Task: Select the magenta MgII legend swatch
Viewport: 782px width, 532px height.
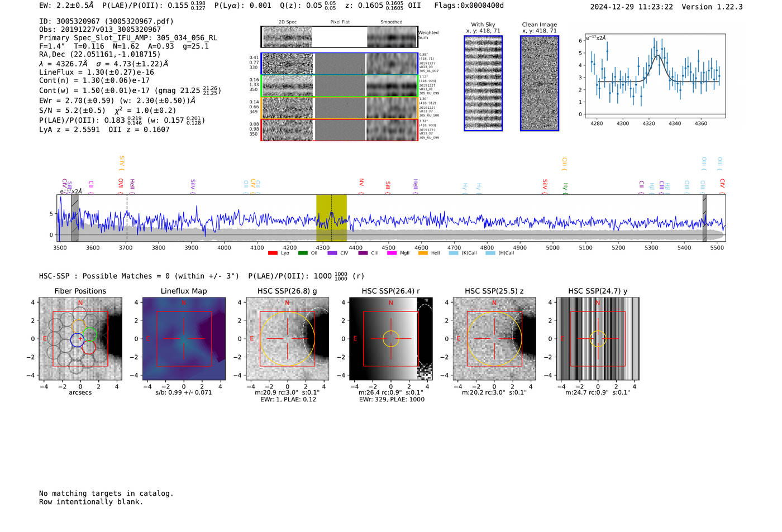Action: tap(393, 253)
